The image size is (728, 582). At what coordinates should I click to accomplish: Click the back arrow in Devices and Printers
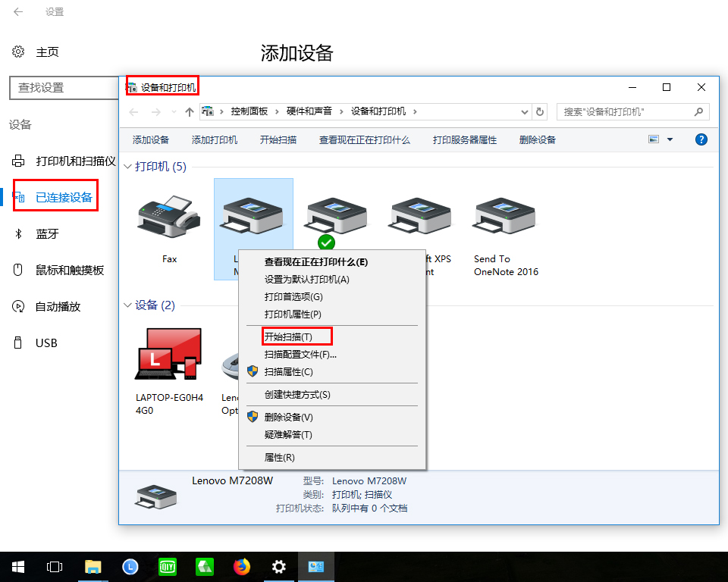(133, 112)
